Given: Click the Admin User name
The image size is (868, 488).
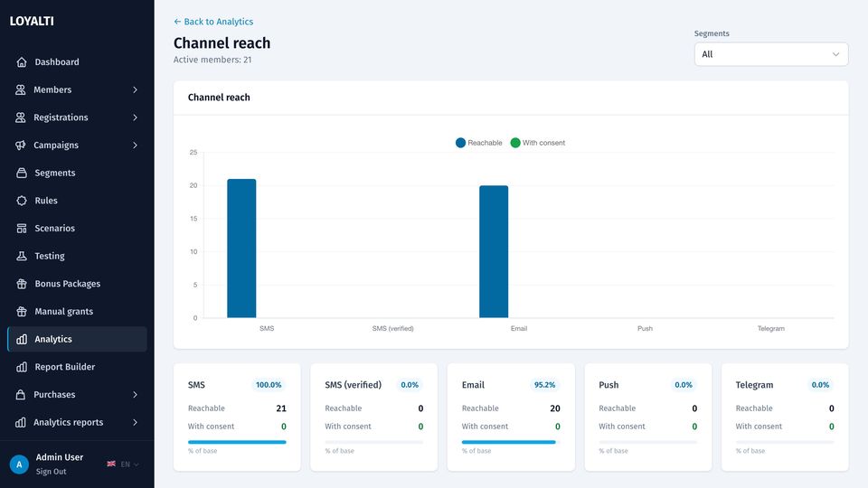Looking at the screenshot, I should point(60,457).
